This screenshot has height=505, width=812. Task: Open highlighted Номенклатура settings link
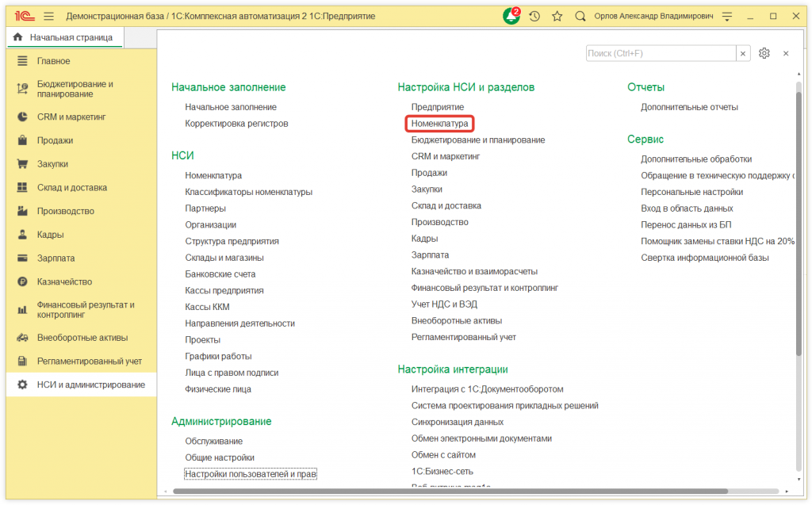439,124
